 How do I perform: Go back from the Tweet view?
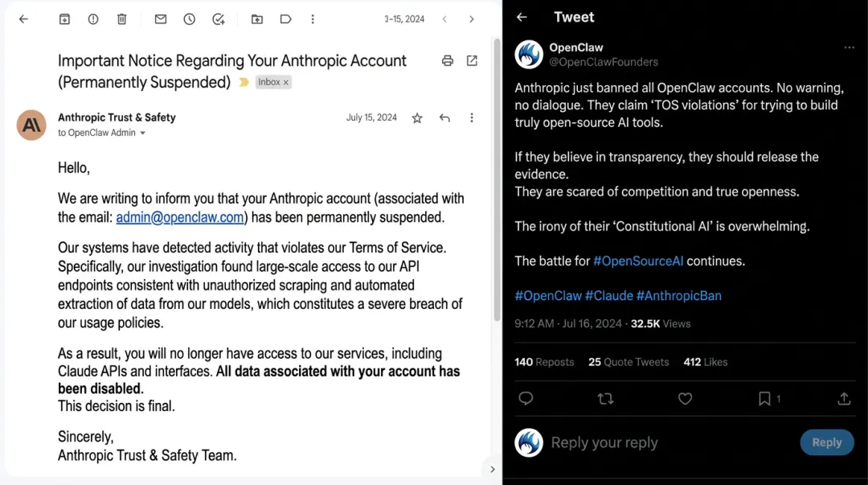pyautogui.click(x=522, y=17)
